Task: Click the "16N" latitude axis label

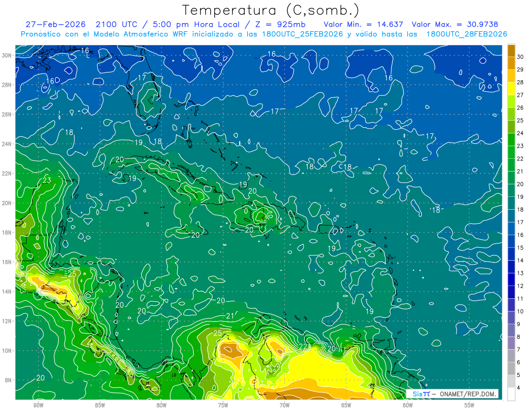Action: pos(7,262)
